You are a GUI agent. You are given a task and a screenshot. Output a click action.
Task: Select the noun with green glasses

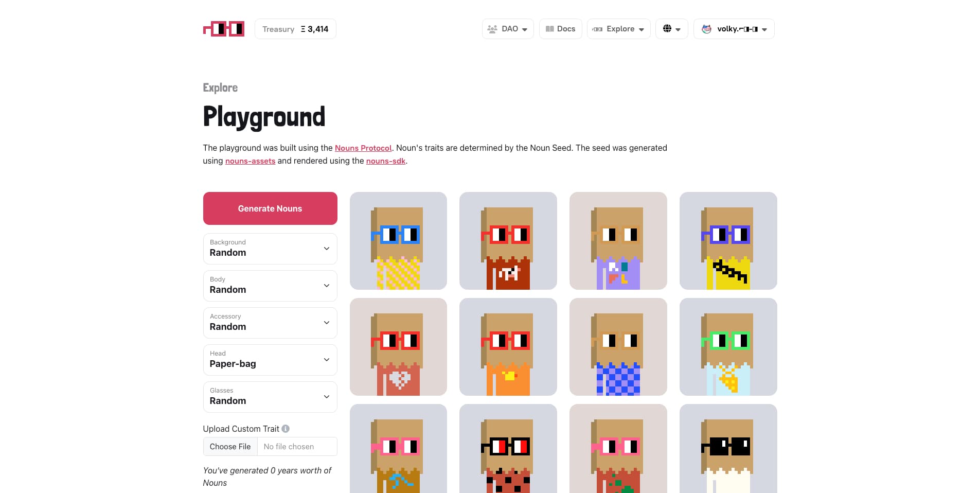coord(728,347)
